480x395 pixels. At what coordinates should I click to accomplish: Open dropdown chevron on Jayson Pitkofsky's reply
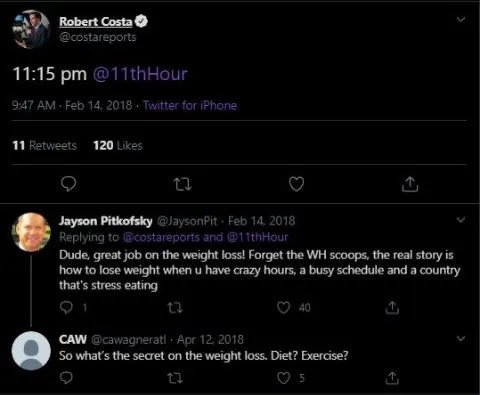click(461, 220)
